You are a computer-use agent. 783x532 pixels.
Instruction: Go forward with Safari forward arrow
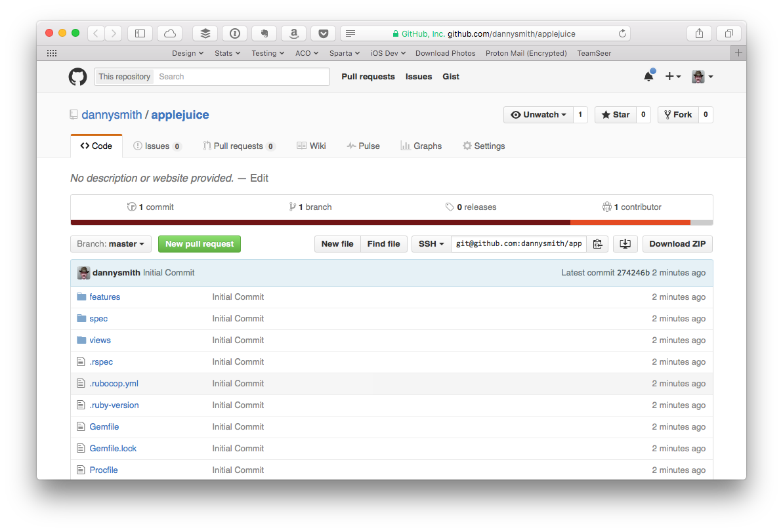(x=114, y=33)
